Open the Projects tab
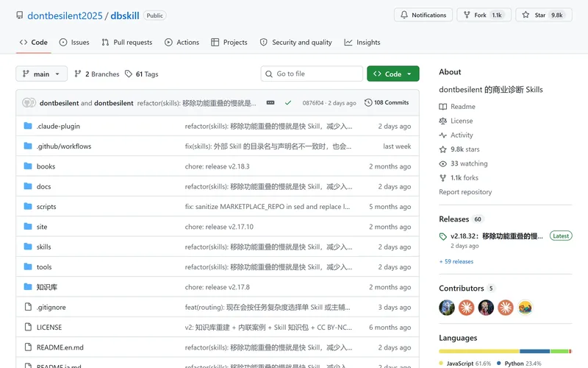 [229, 43]
